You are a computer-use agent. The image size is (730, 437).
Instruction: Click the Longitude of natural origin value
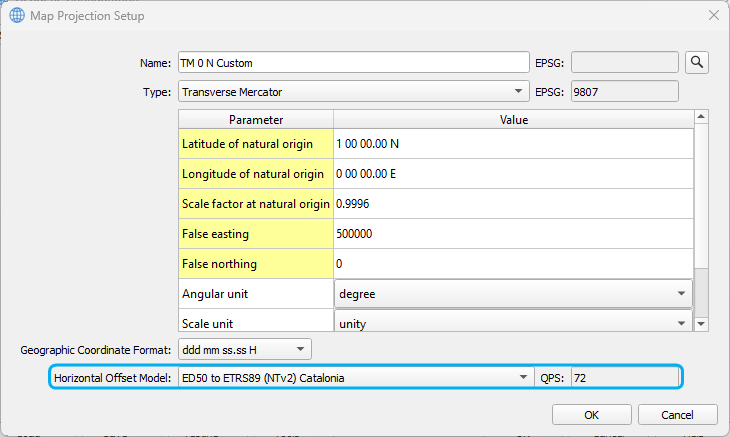[513, 174]
